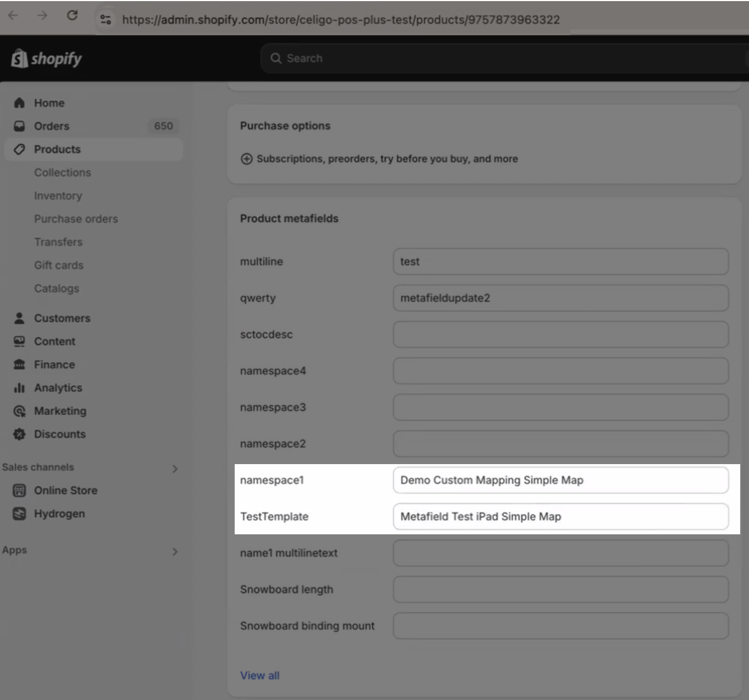Click the name1 multilinetext input

[x=560, y=553]
